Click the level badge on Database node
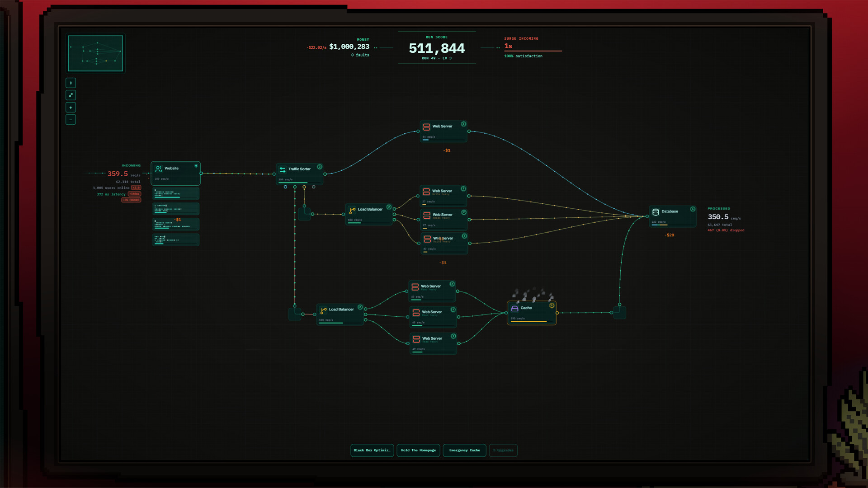The image size is (868, 488). 693,209
